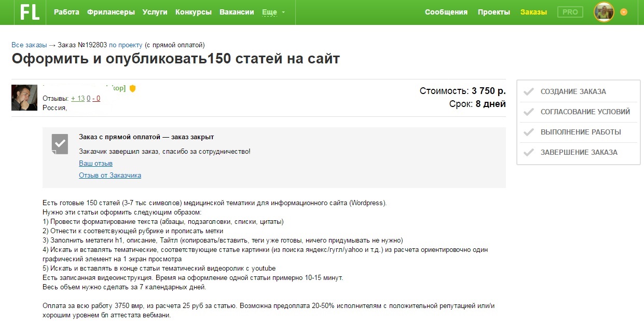Select the Выполнение работы step label
The width and height of the screenshot is (644, 321).
[x=581, y=132]
